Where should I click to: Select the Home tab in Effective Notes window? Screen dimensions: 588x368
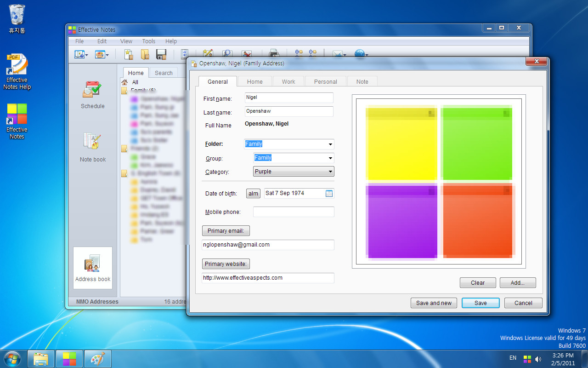point(136,73)
